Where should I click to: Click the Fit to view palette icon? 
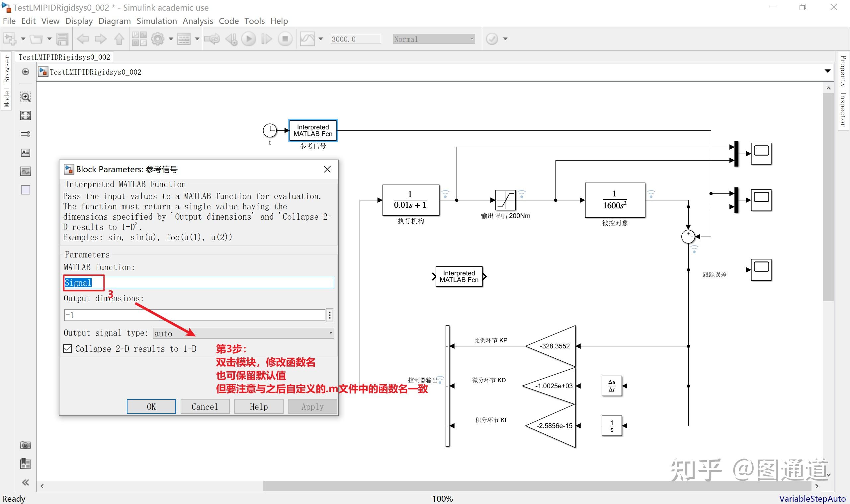(x=26, y=115)
